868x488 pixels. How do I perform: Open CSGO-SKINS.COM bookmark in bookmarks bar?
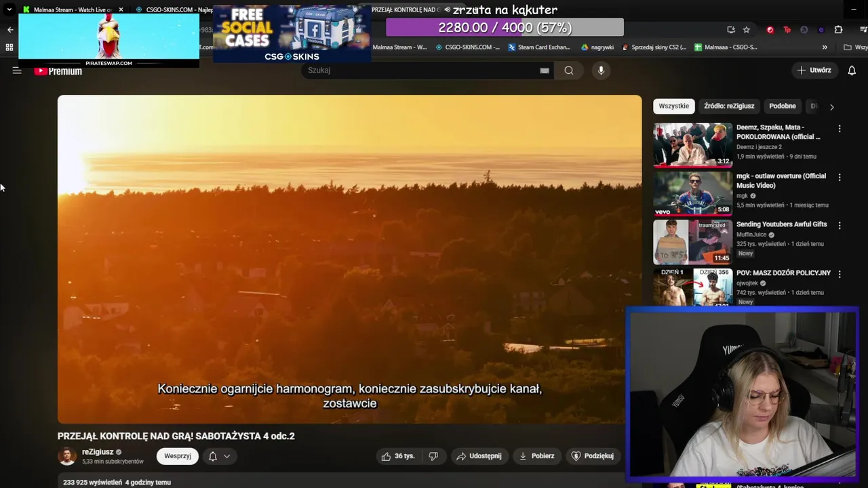tap(468, 47)
